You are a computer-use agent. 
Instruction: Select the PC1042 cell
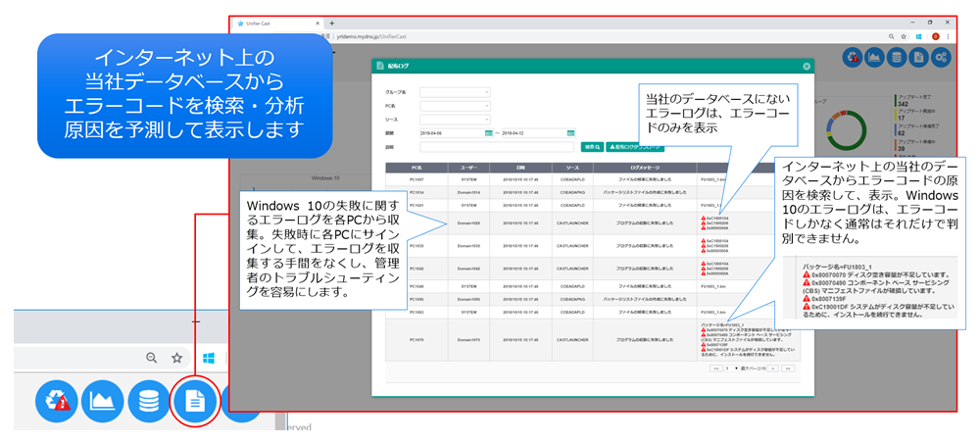pos(416,268)
